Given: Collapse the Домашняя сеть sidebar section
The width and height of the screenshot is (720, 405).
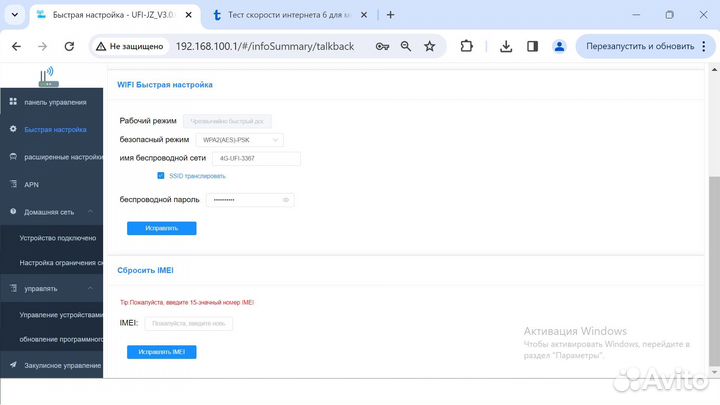Looking at the screenshot, I should coord(91,212).
